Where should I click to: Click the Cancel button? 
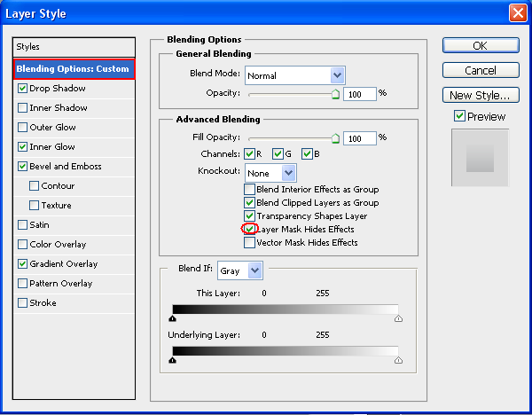point(481,71)
